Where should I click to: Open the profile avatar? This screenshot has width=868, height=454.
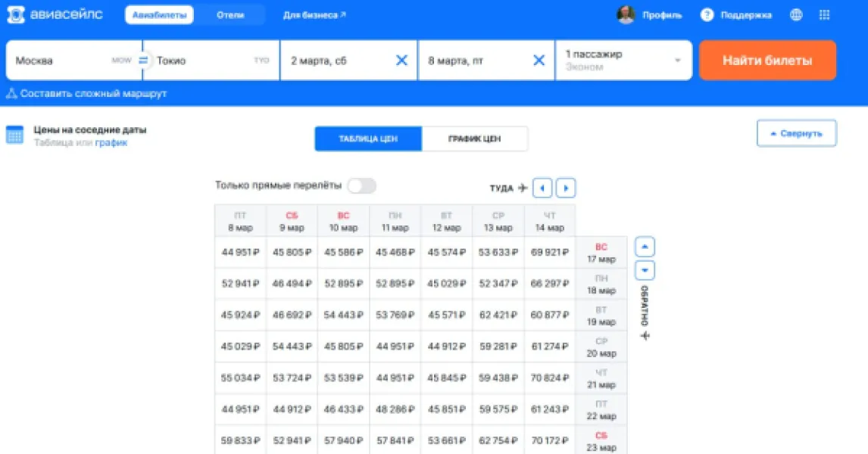626,15
